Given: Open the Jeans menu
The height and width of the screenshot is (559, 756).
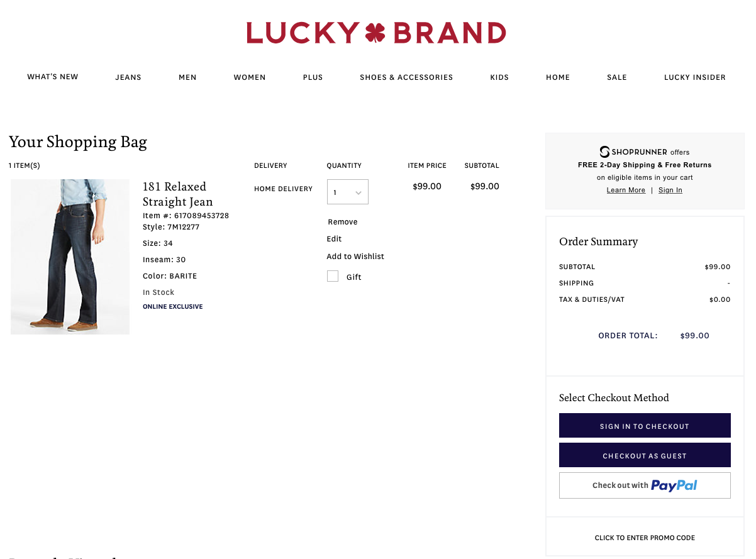Looking at the screenshot, I should [x=128, y=77].
